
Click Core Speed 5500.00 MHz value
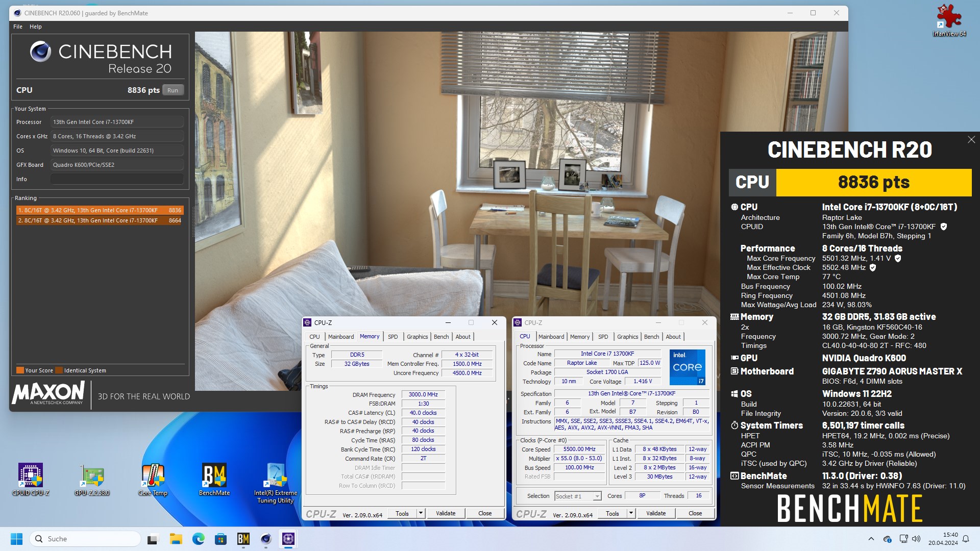[579, 449]
